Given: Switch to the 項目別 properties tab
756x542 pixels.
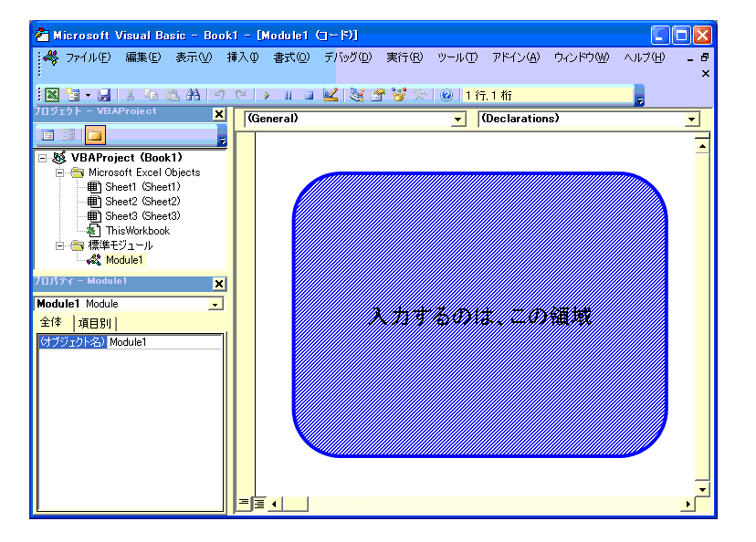Looking at the screenshot, I should (x=95, y=323).
